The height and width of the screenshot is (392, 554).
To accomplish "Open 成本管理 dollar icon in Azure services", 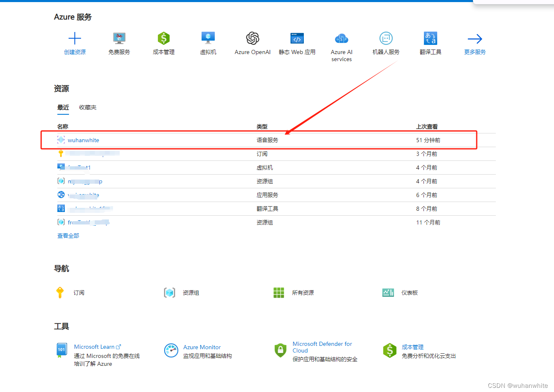I will pos(164,38).
